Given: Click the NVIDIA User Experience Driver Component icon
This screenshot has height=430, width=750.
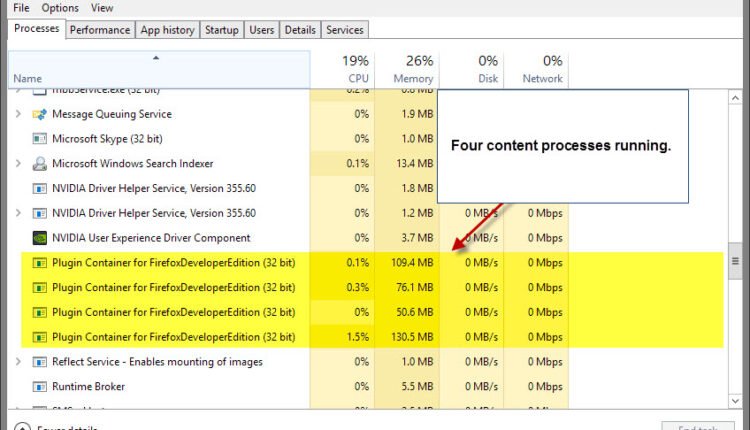Looking at the screenshot, I should tap(39, 238).
